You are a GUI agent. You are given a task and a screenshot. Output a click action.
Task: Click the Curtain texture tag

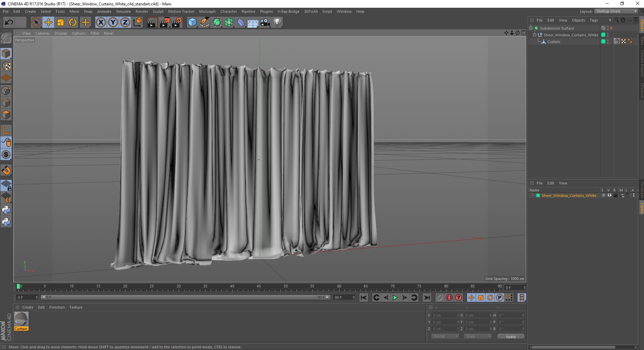pos(617,41)
